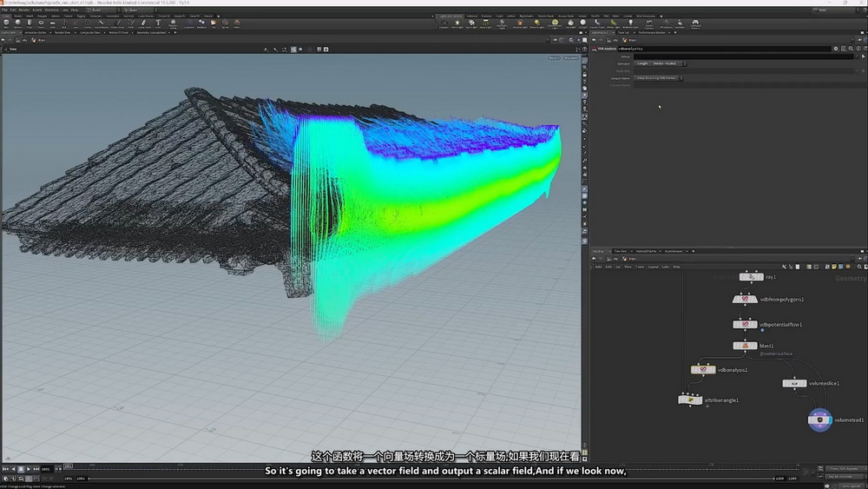Switch to the Animation Editor tab

click(36, 33)
